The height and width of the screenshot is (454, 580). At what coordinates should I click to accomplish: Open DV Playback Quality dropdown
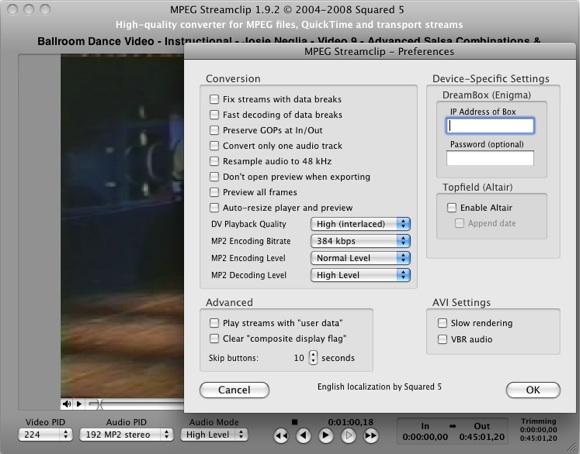point(361,224)
